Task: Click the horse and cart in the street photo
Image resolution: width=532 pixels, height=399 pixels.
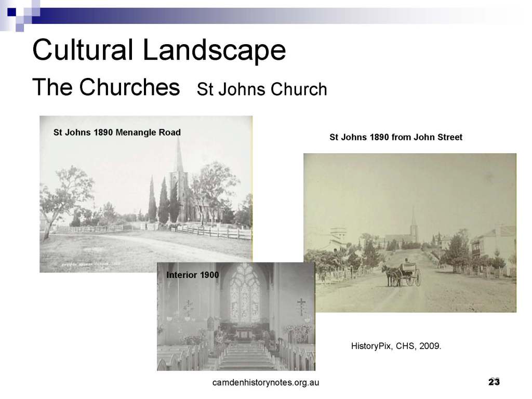Action: [x=403, y=274]
